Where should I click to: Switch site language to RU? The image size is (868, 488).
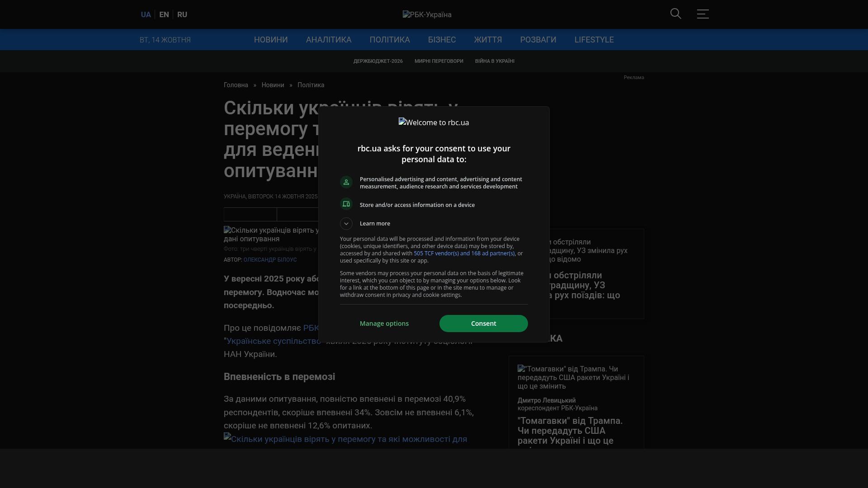(x=182, y=14)
